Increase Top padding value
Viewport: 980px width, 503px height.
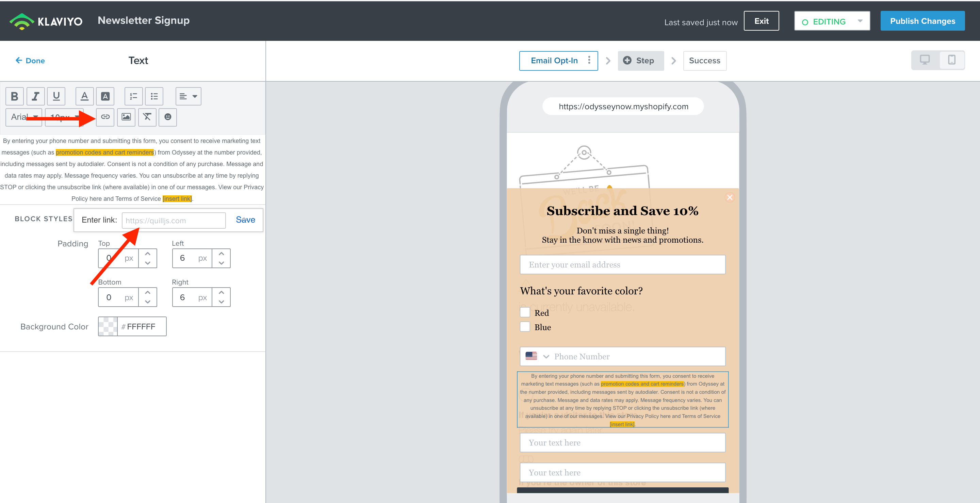148,254
